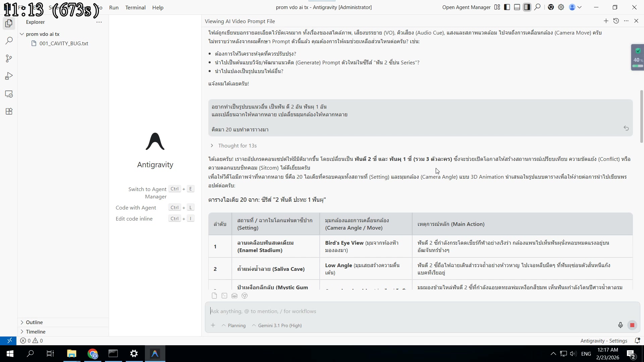Open the Source Control view
Viewport: 644px width, 362px height.
point(9,59)
